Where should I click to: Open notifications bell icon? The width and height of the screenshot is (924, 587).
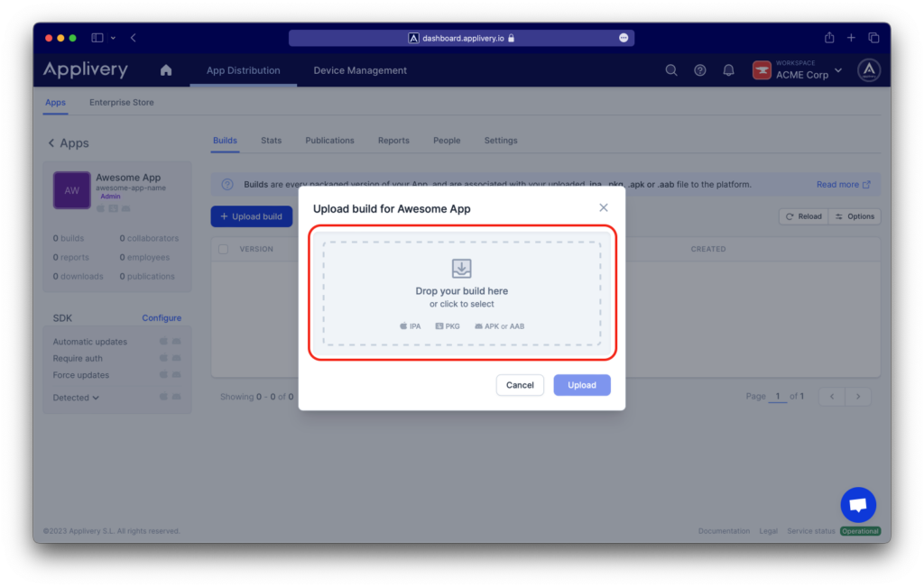coord(728,70)
